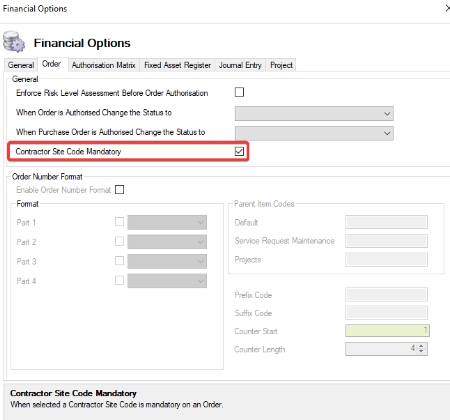Switch to the General tab
This screenshot has width=450, height=420.
21,65
